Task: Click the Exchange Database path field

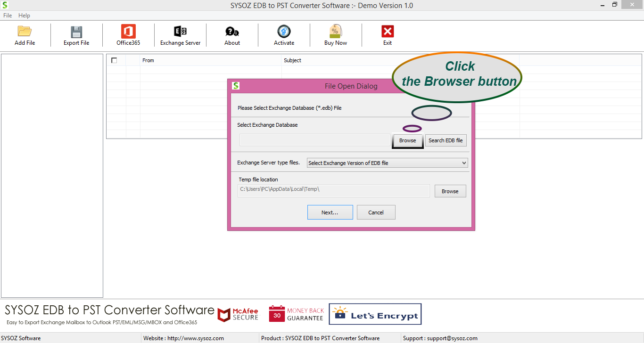Action: (314, 140)
